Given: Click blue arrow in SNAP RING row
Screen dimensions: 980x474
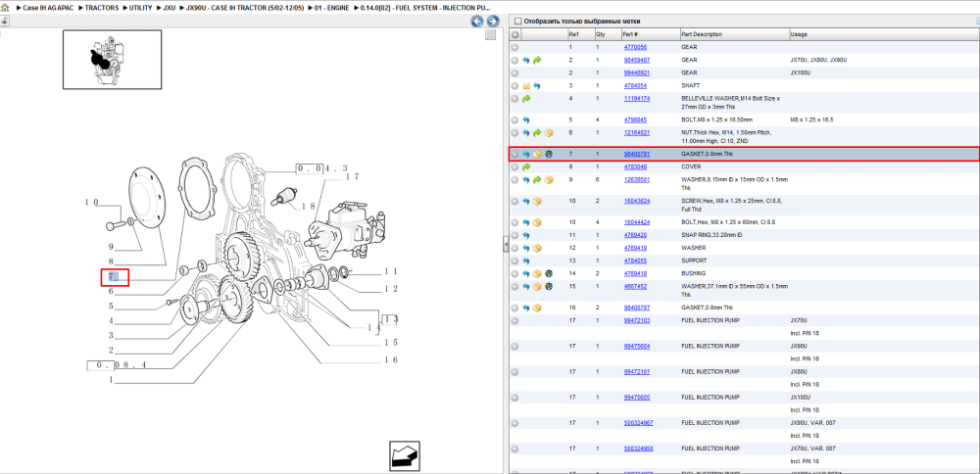Looking at the screenshot, I should pyautogui.click(x=525, y=235).
